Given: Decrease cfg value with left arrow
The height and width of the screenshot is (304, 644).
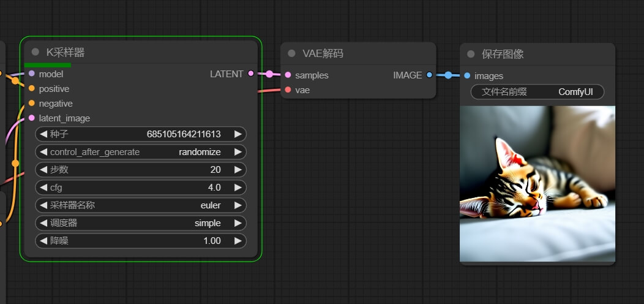Looking at the screenshot, I should [x=43, y=188].
